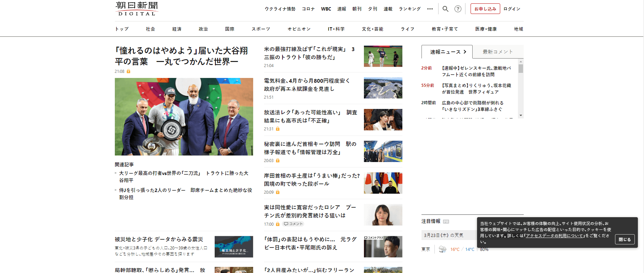
Task: Open the 被災地と少子化 article
Action: pos(159,239)
